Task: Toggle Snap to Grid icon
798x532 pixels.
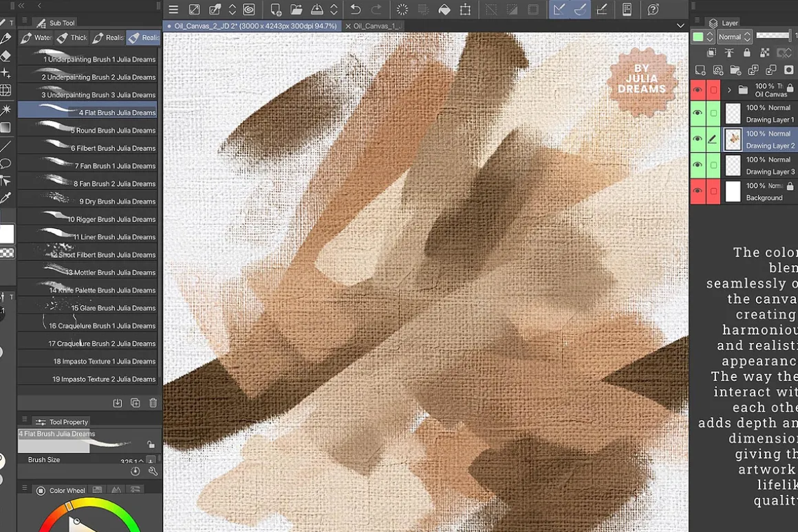Action: point(601,10)
